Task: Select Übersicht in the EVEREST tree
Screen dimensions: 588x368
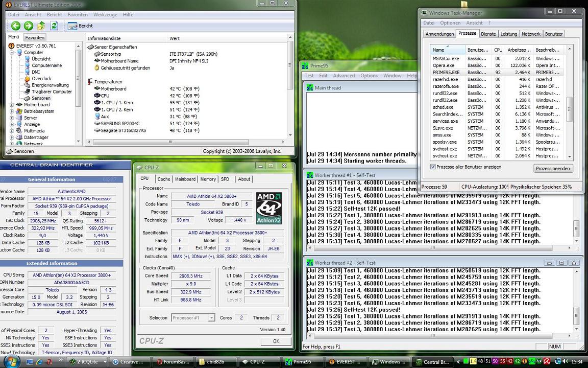Action: (41, 59)
